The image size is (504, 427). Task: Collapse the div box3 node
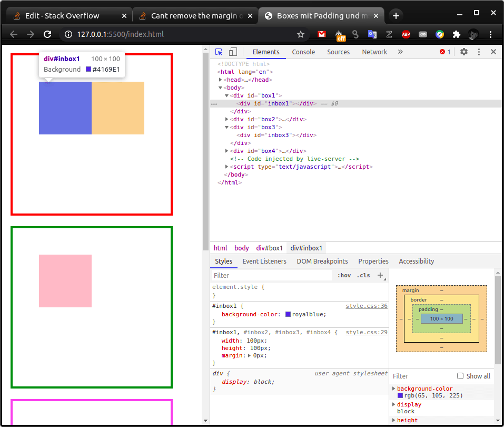pyautogui.click(x=226, y=127)
